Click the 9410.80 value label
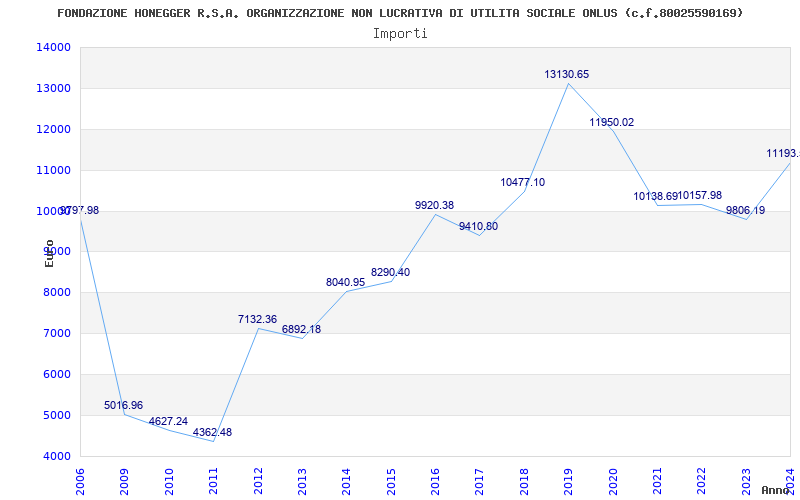Screen dimensions: 800x500 click(478, 227)
